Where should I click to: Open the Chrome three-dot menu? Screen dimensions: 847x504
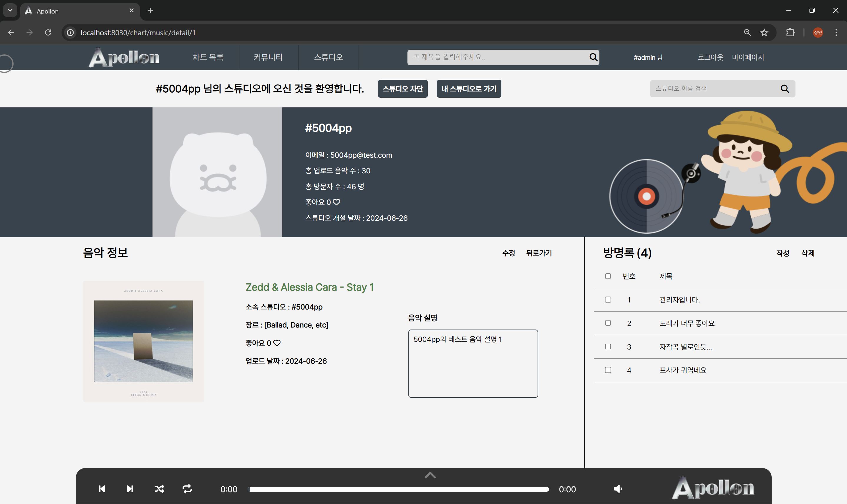click(x=836, y=33)
